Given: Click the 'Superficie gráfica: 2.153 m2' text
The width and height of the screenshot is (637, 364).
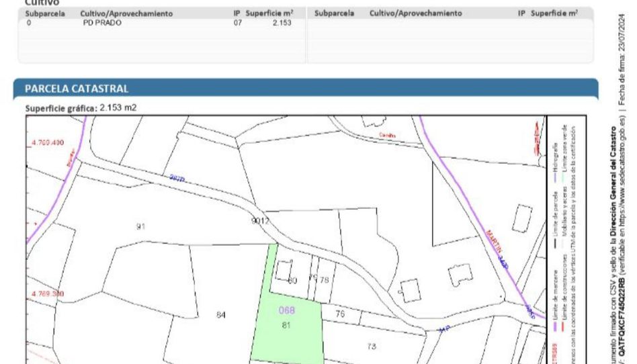Looking at the screenshot, I should (81, 107).
